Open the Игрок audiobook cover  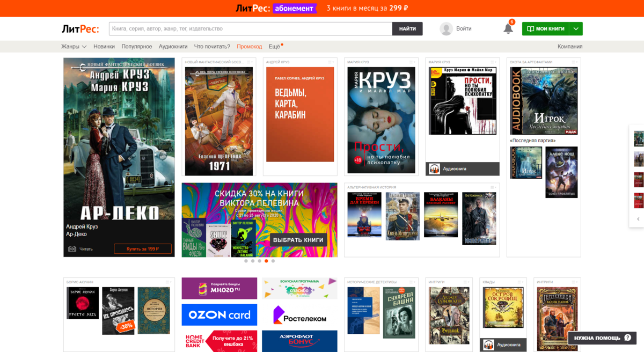[544, 101]
